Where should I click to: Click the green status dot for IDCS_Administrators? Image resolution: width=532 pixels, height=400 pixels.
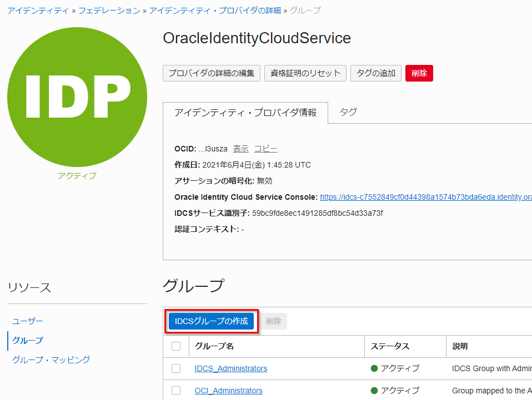(374, 368)
